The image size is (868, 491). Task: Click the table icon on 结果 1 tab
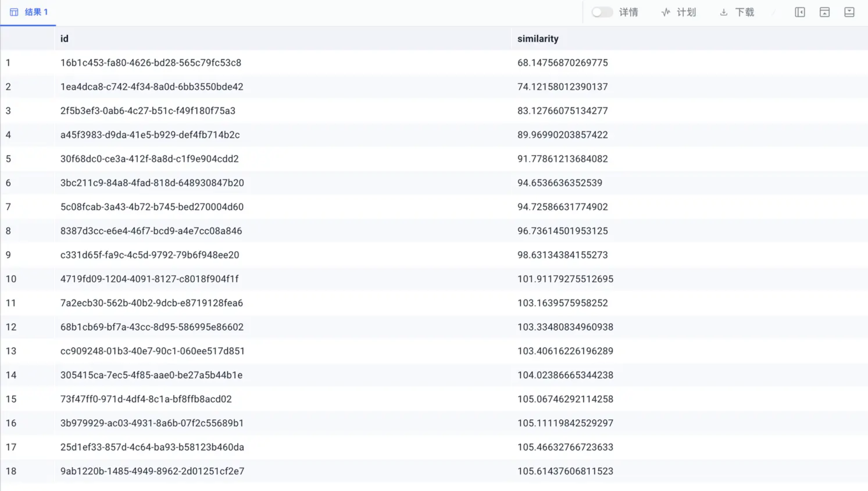click(14, 12)
